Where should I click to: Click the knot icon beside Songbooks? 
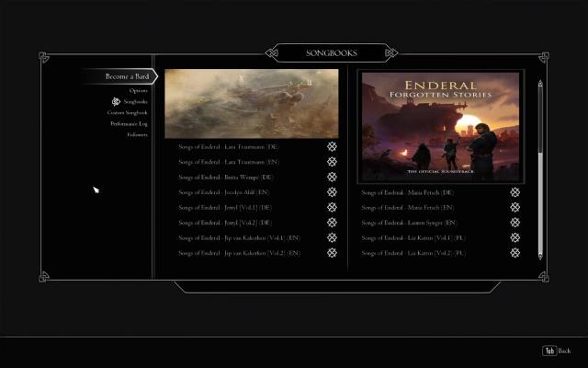(x=116, y=101)
